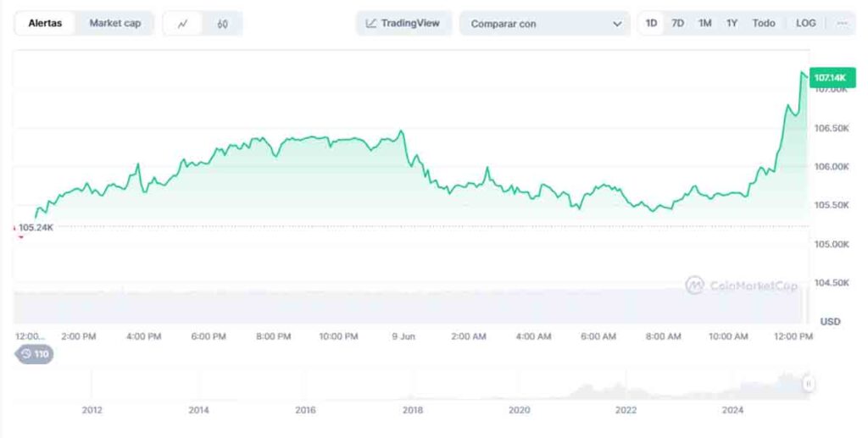Switch to the Market cap tab

[115, 24]
